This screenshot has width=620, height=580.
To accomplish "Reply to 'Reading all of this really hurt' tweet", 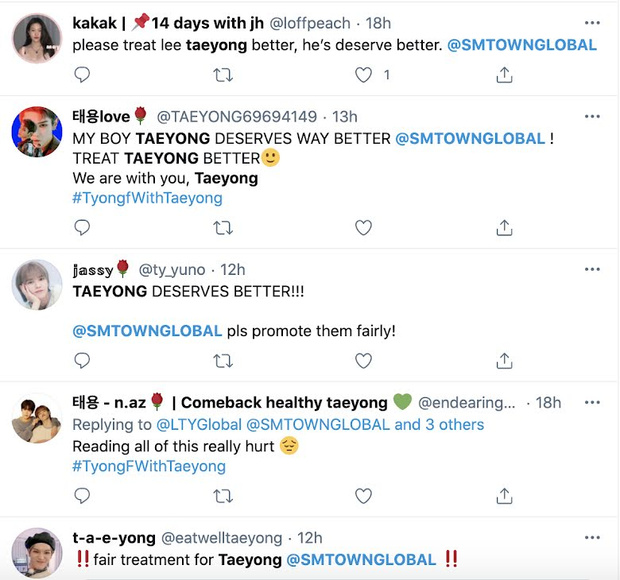I will point(82,496).
